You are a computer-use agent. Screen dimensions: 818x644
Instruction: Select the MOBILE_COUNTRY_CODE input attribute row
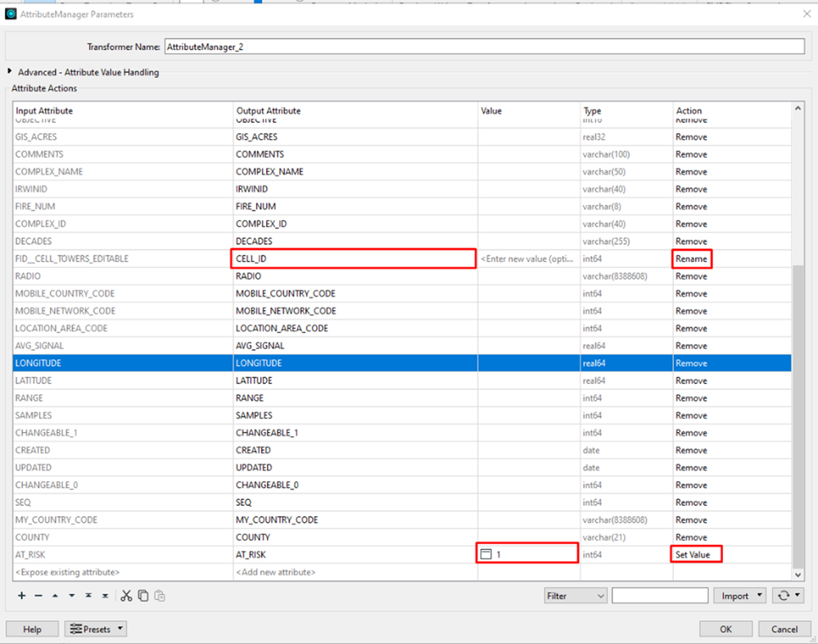point(123,294)
